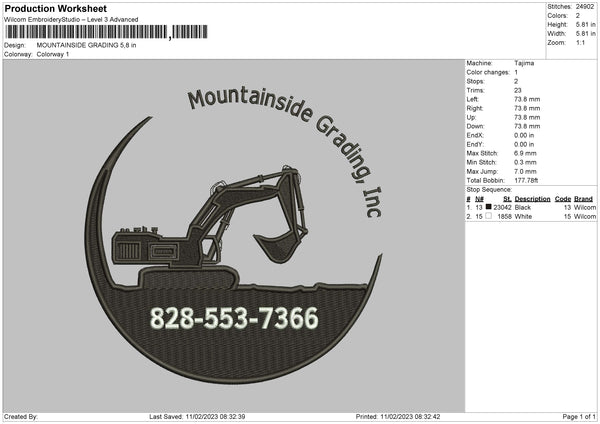Viewport: 600px width, 424px height.
Task: Select the Wilcom brand in White row
Action: coord(585,217)
